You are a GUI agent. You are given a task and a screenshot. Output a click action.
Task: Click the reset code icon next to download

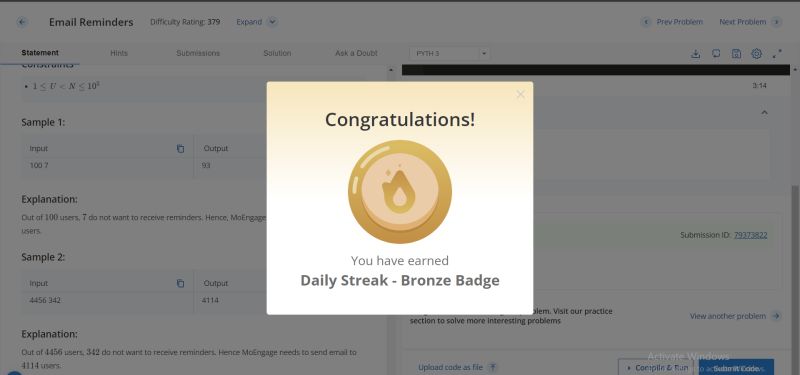tap(716, 54)
